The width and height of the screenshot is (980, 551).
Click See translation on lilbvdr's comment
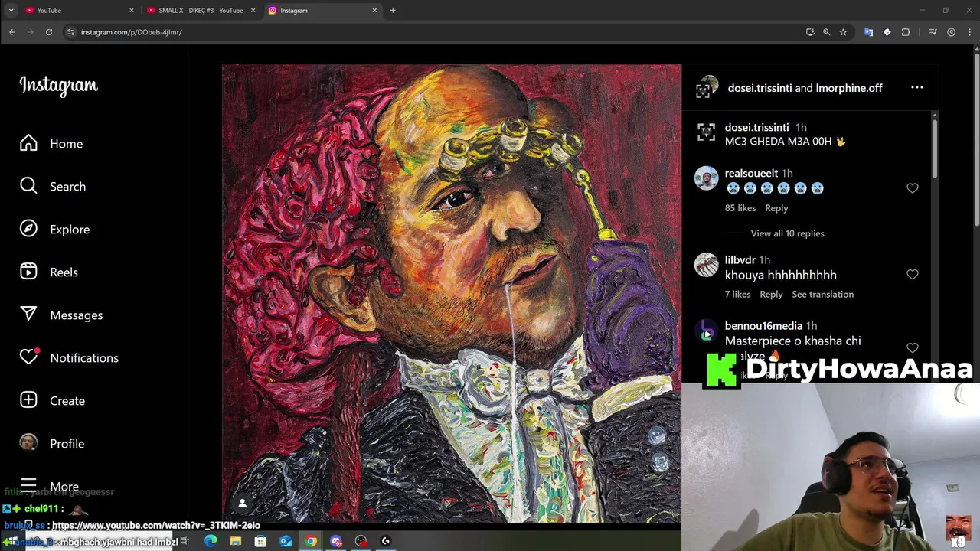pos(822,295)
